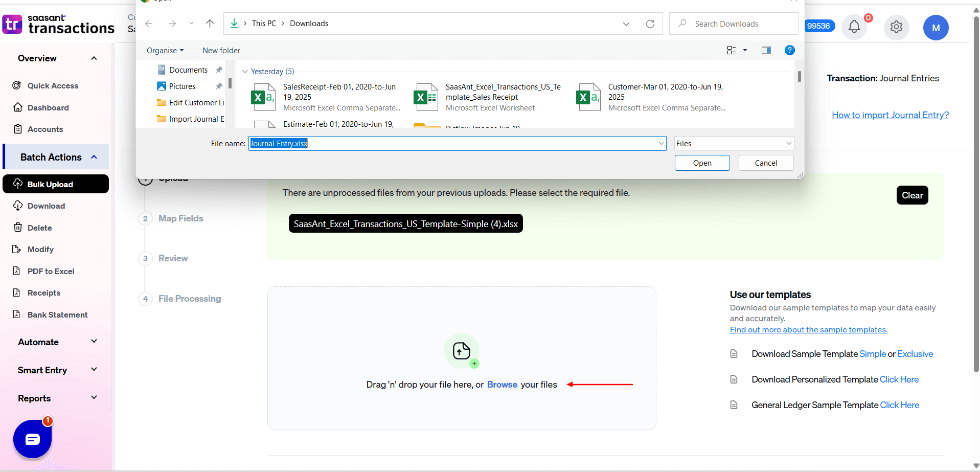Open the chat support bubble
Viewport: 980px width, 472px height.
pos(33,439)
